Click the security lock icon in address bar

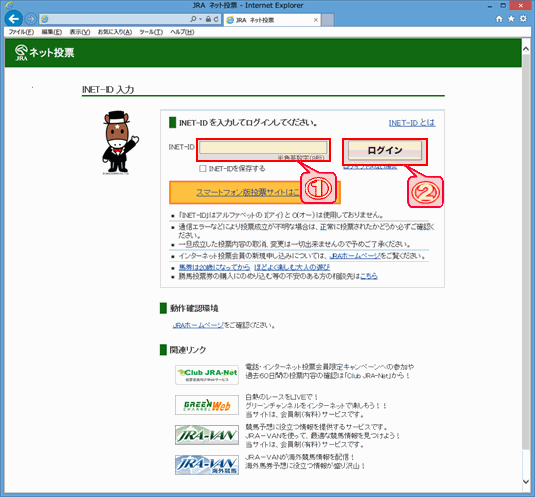[208, 19]
